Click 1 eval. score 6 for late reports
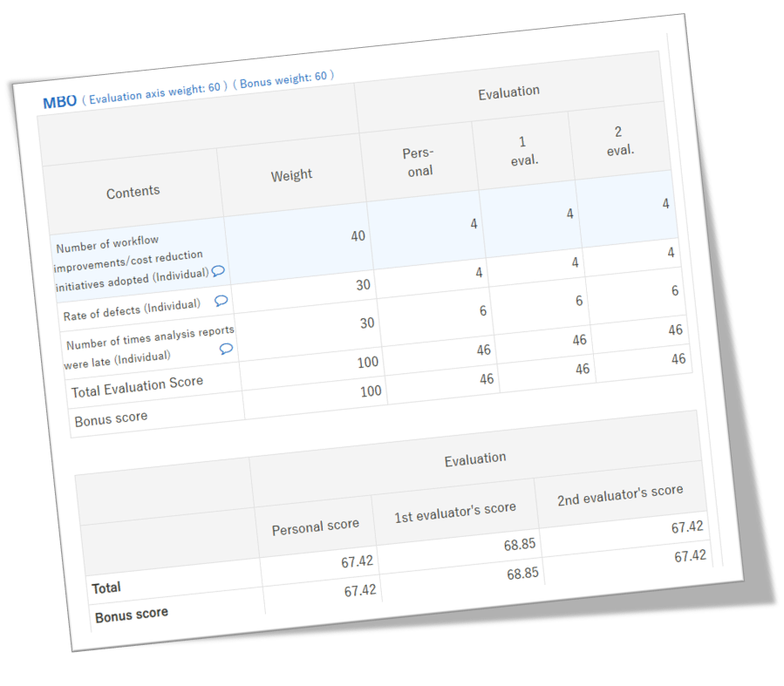 tap(579, 301)
